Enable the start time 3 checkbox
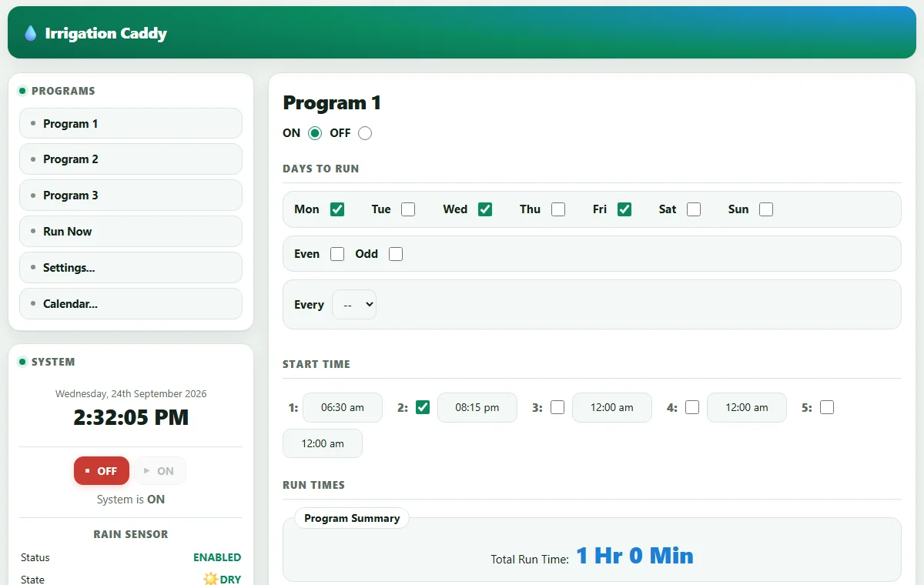 click(x=557, y=407)
